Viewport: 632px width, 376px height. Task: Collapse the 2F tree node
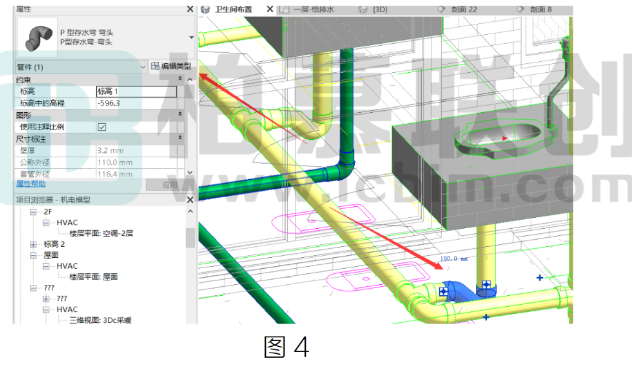33,212
